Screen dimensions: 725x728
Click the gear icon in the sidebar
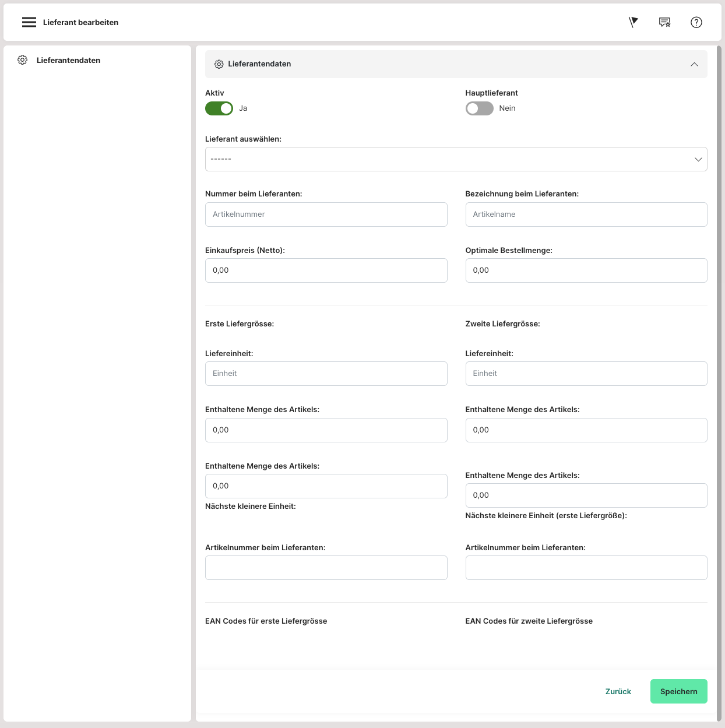(23, 60)
